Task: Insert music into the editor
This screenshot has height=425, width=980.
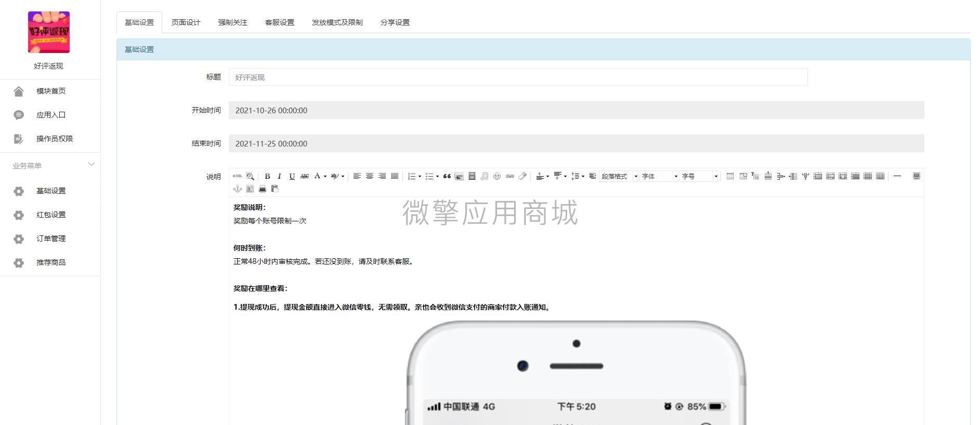Action: point(485,176)
